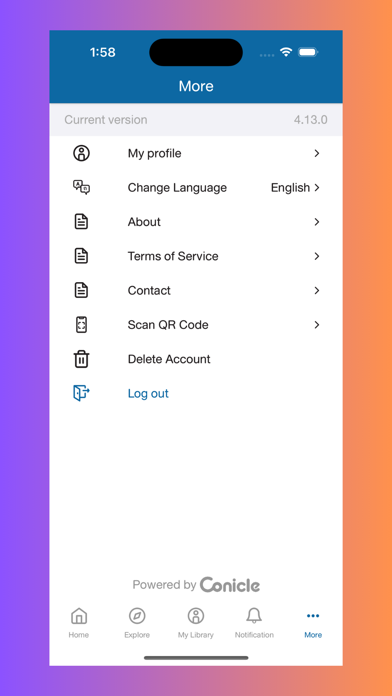392x696 pixels.
Task: Tap the Contact document icon
Action: [81, 290]
